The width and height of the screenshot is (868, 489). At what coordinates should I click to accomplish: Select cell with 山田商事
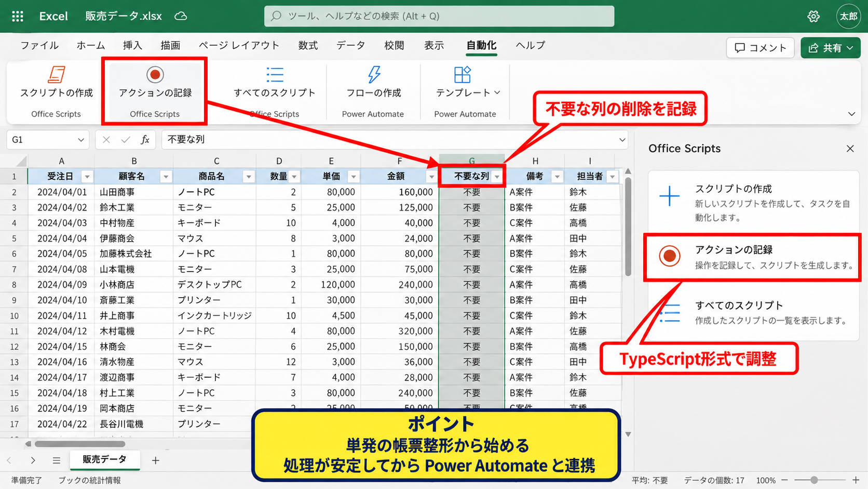tap(134, 192)
